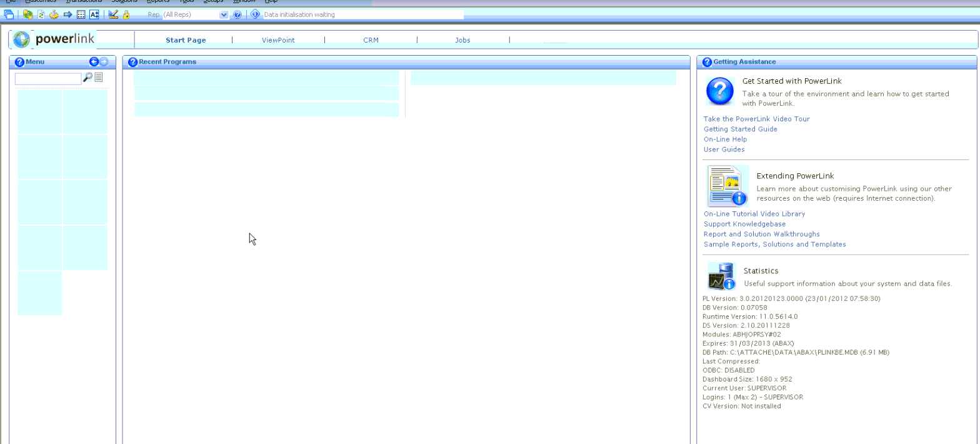Click the grid table toolbar icon

click(81, 14)
